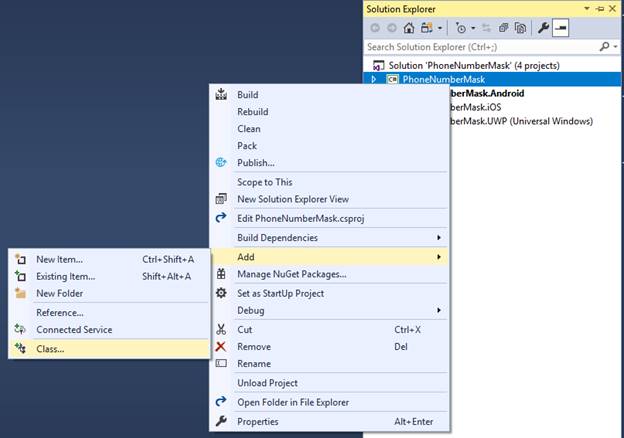Choose Rebuild in context menu
624x438 pixels.
[253, 112]
